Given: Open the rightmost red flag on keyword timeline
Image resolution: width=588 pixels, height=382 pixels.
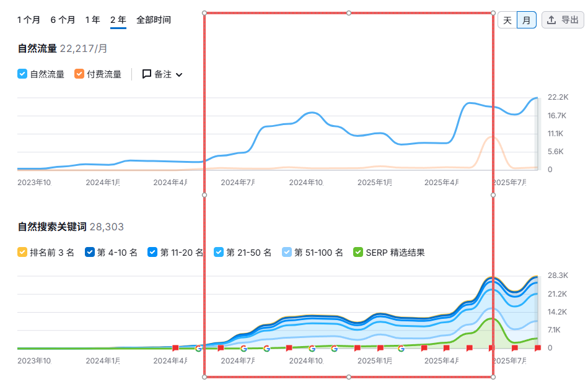Looking at the screenshot, I should click(537, 348).
